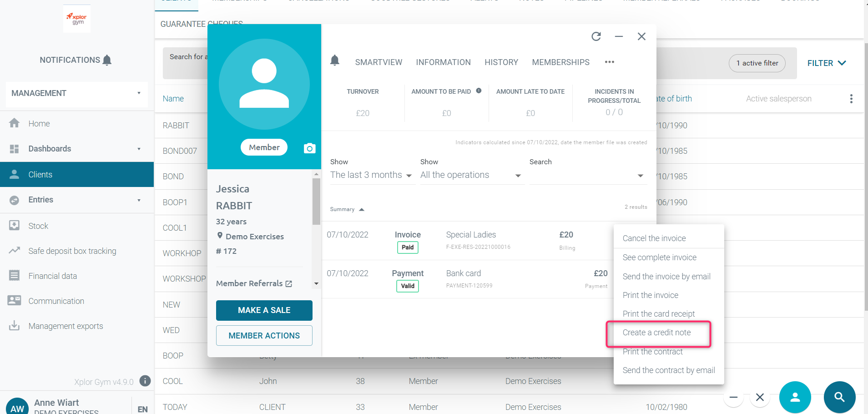Click the version info icon near Xplor Gym
The width and height of the screenshot is (868, 414).
tap(145, 381)
